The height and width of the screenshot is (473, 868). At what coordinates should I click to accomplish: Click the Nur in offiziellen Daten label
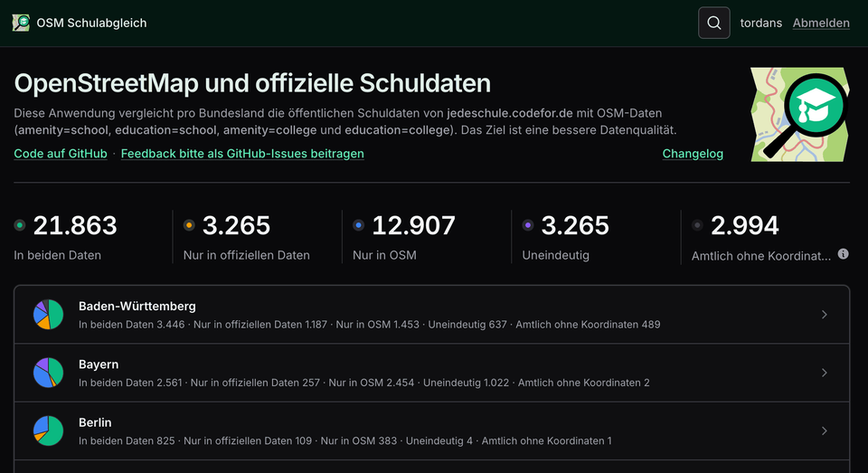[246, 255]
